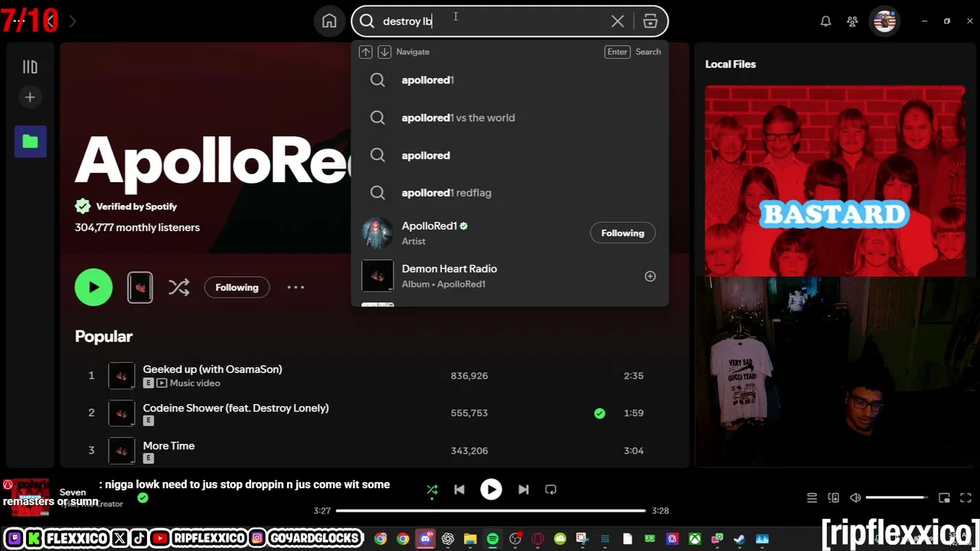Skip to the next track

pos(524,490)
